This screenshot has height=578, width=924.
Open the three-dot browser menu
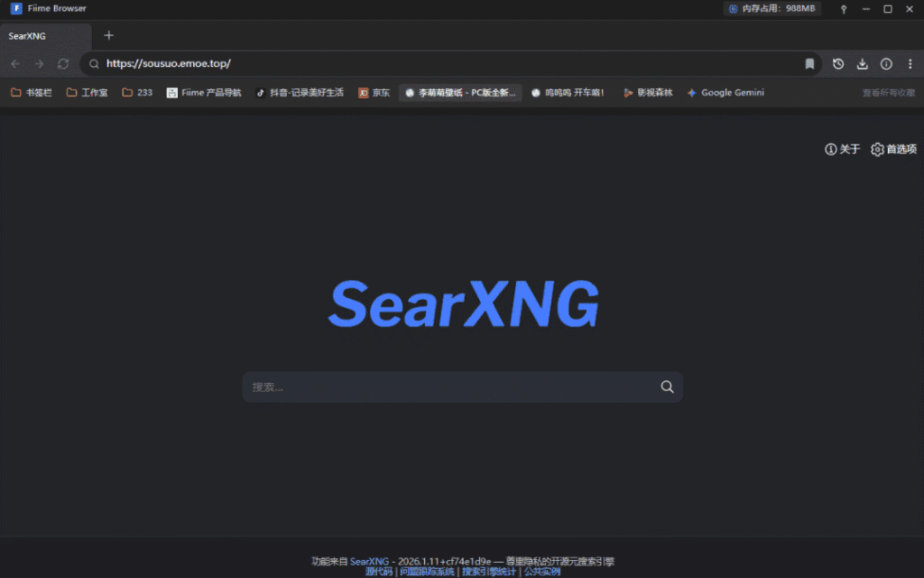909,64
